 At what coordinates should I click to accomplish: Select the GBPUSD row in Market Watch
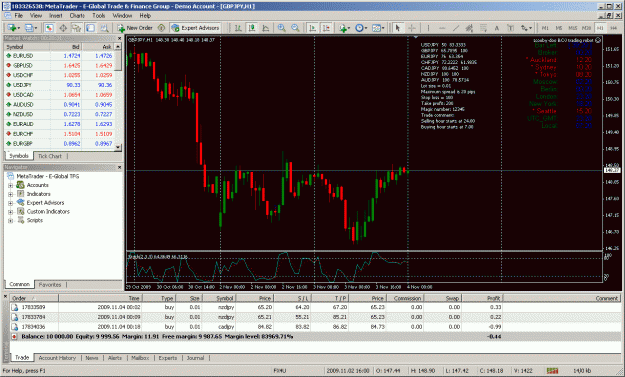click(59, 65)
